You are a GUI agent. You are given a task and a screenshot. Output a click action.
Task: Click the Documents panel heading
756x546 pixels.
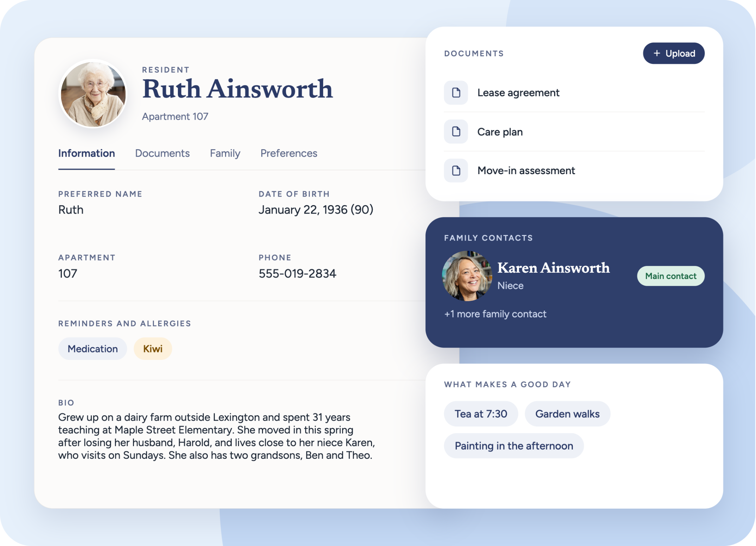(474, 53)
